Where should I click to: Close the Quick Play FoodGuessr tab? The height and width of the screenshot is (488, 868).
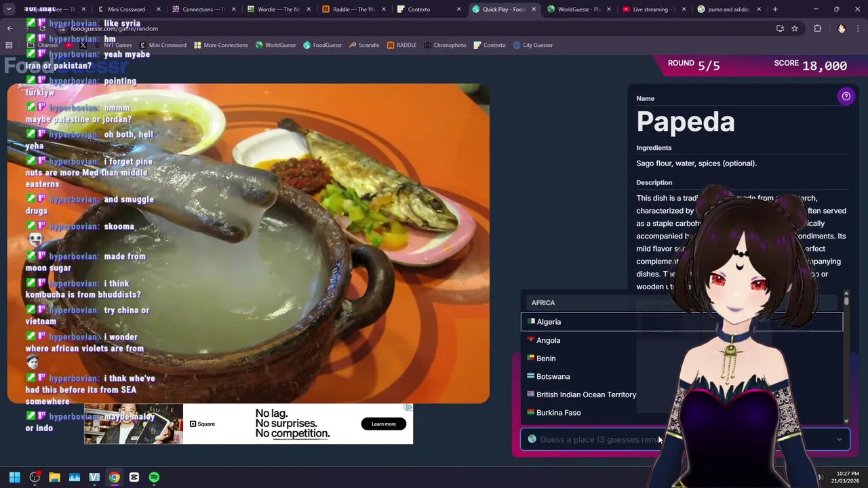pyautogui.click(x=534, y=9)
